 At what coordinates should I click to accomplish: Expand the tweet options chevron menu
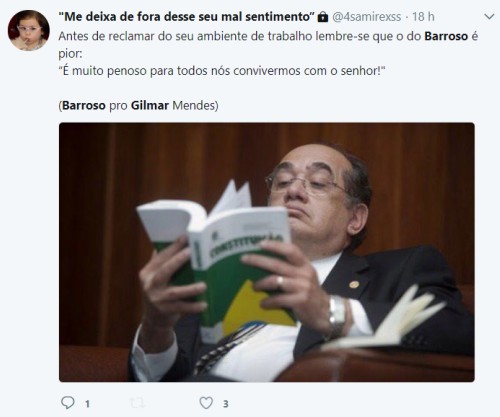(489, 17)
